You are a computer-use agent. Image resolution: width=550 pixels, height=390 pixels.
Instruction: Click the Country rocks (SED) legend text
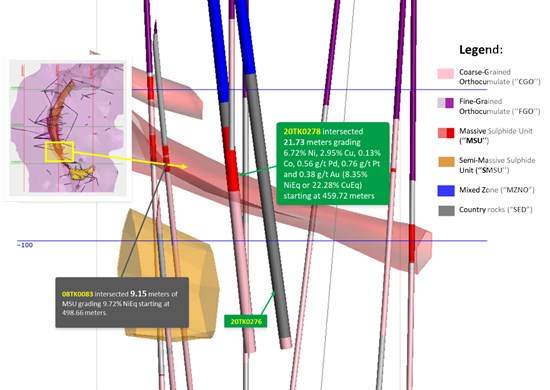pos(496,210)
